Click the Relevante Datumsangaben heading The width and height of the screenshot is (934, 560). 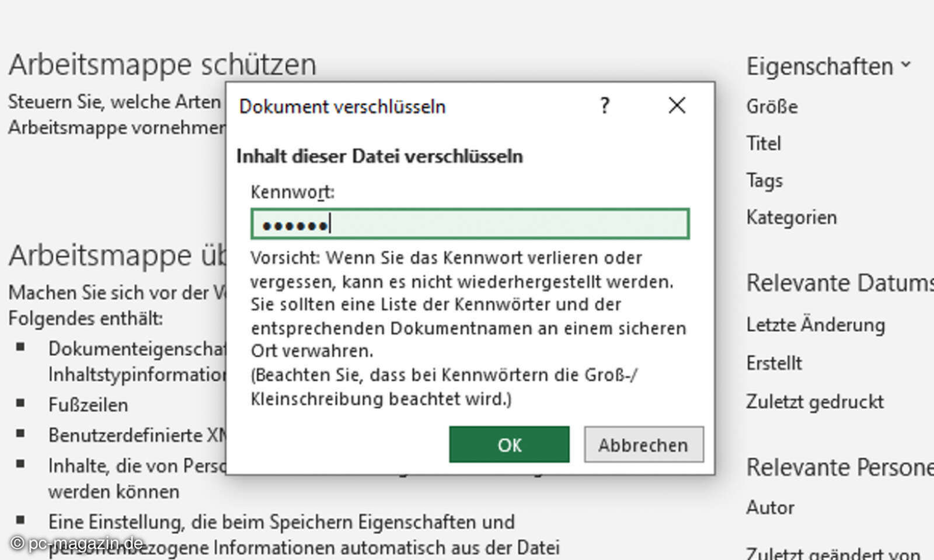(x=839, y=283)
